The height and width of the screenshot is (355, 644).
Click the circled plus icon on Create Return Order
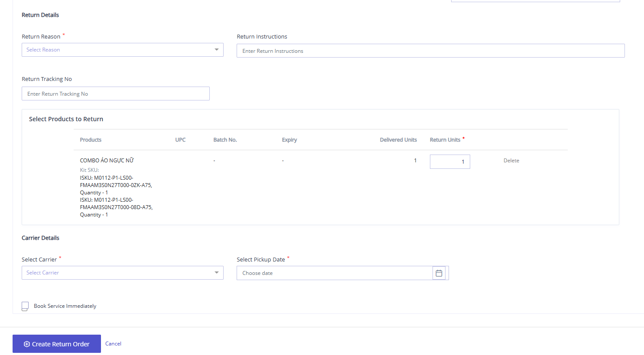click(x=26, y=343)
